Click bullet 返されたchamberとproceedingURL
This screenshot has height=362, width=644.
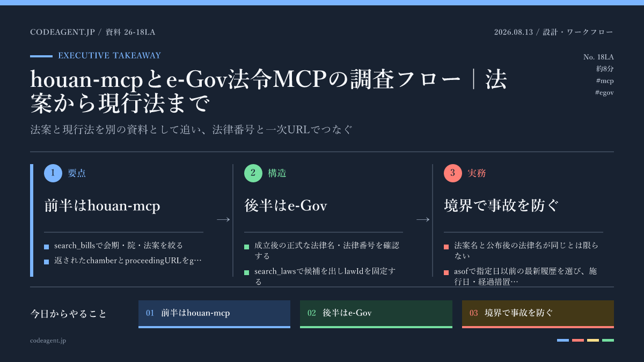click(128, 261)
